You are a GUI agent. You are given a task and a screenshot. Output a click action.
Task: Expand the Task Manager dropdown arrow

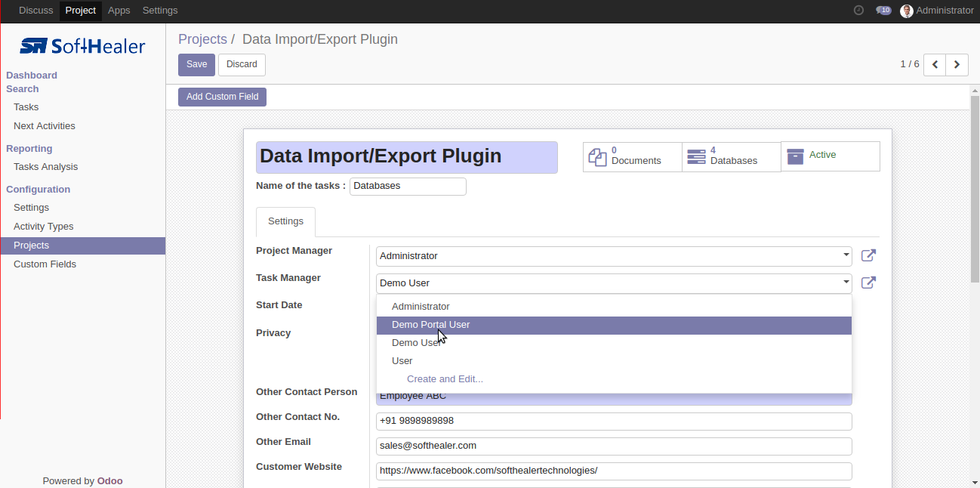(846, 283)
